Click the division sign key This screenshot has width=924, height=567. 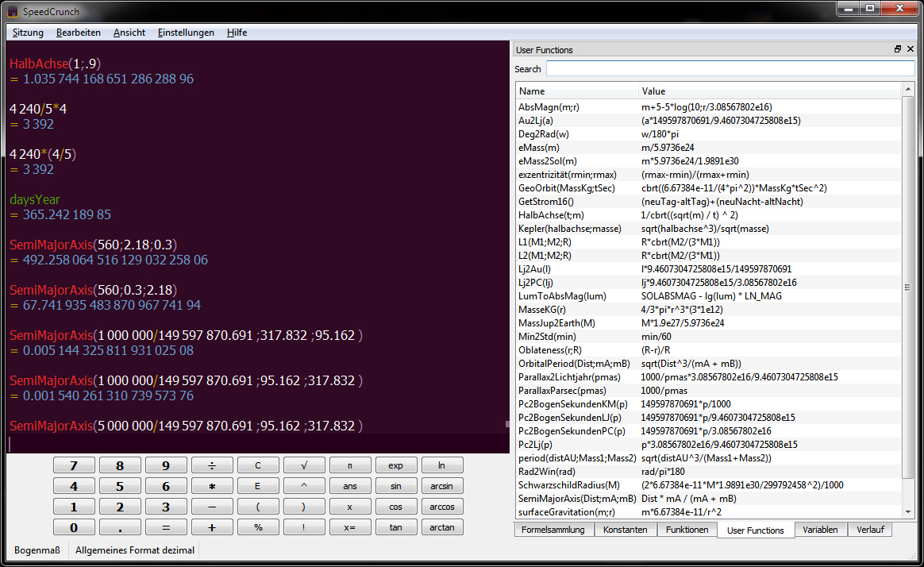point(212,465)
